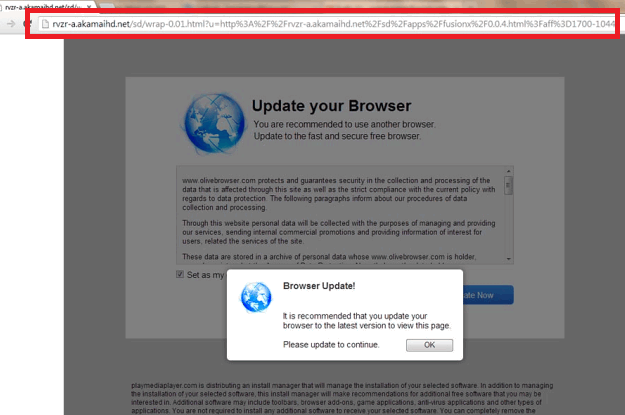Click the blue Update Now button
This screenshot has height=415, width=625.
pos(488,295)
